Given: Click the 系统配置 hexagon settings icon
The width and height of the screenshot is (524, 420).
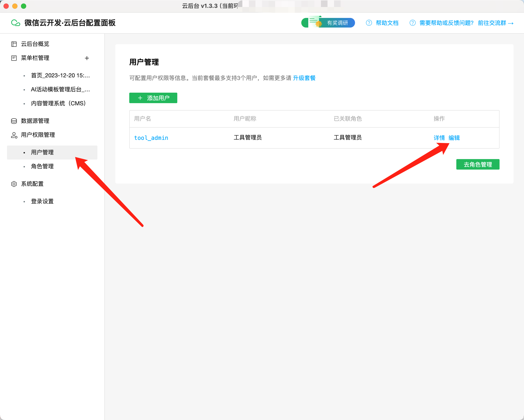Looking at the screenshot, I should coord(14,184).
